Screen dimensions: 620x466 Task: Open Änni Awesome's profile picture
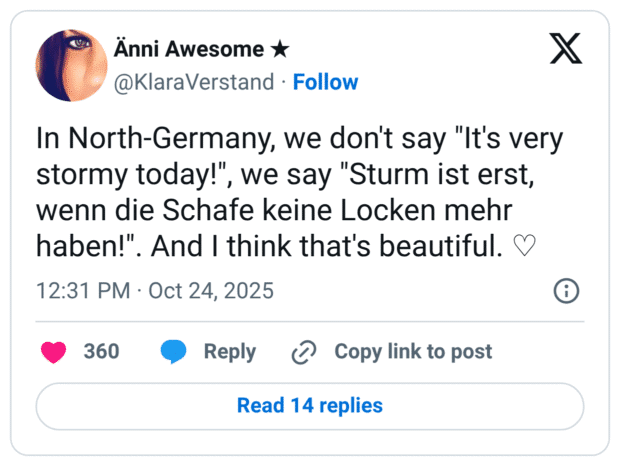click(68, 63)
